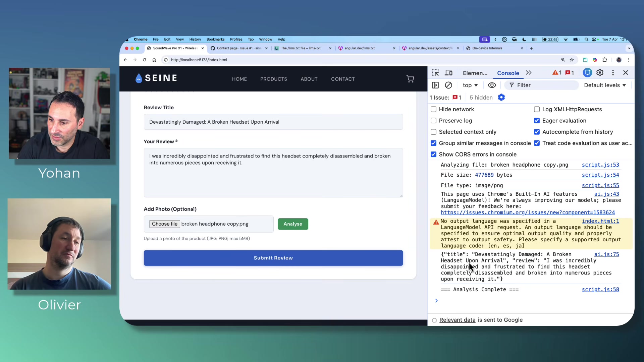The width and height of the screenshot is (644, 362).
Task: Enable the Preserve log checkbox
Action: point(433,121)
